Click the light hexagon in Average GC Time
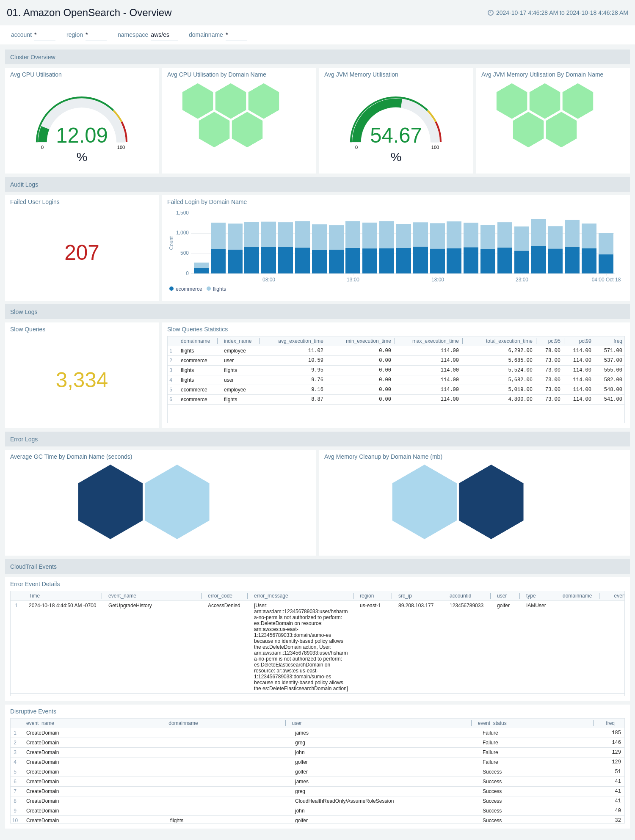This screenshot has height=840, width=635. coord(177,502)
